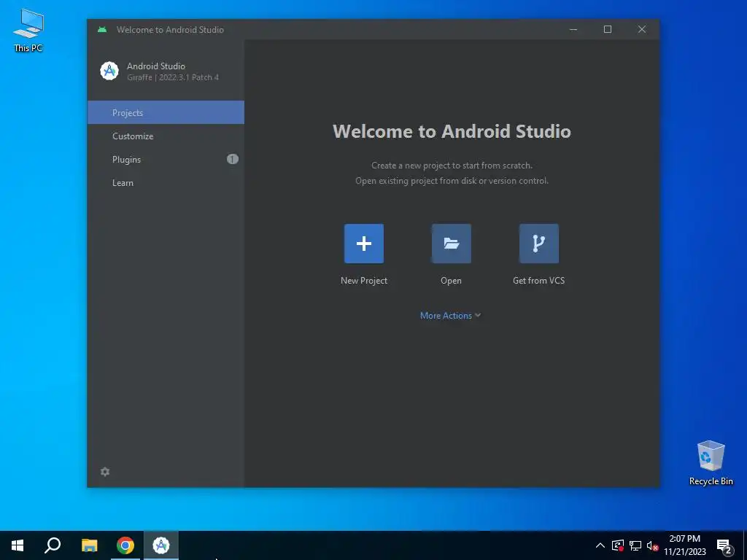The height and width of the screenshot is (560, 747).
Task: Click the Welcome to Android Studio heading
Action: (x=452, y=131)
